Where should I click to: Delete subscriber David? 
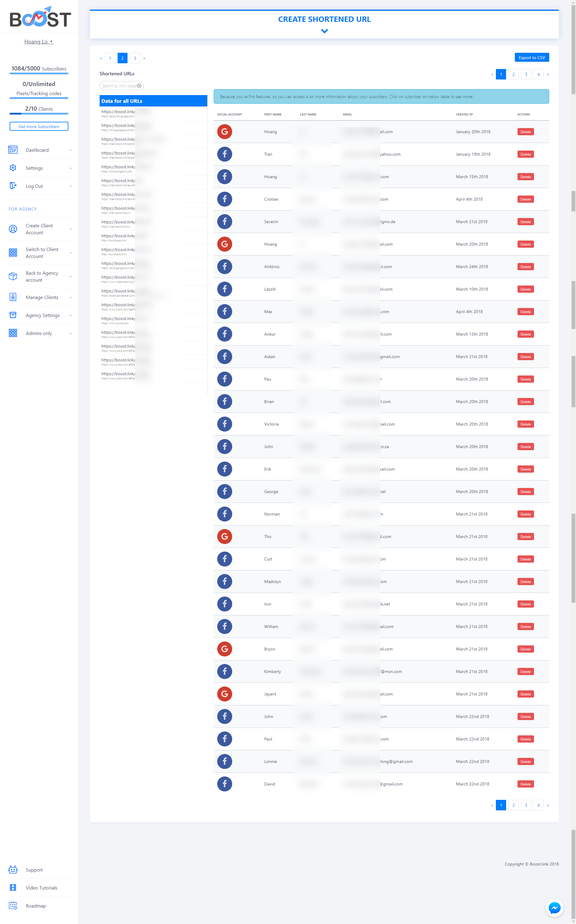click(525, 784)
